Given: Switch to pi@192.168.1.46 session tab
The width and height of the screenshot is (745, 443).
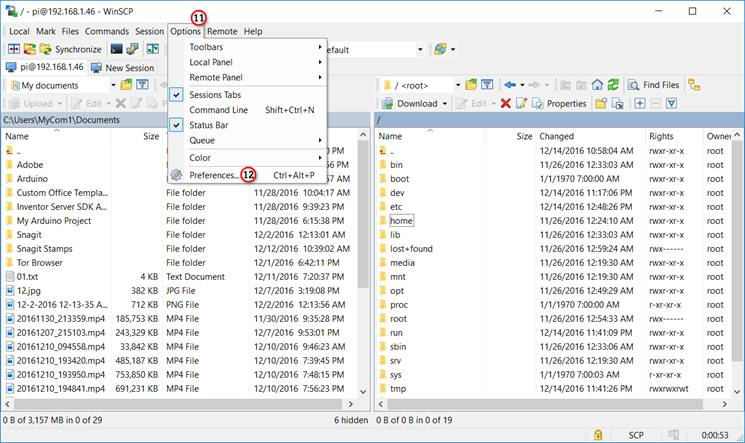Looking at the screenshot, I should (45, 67).
